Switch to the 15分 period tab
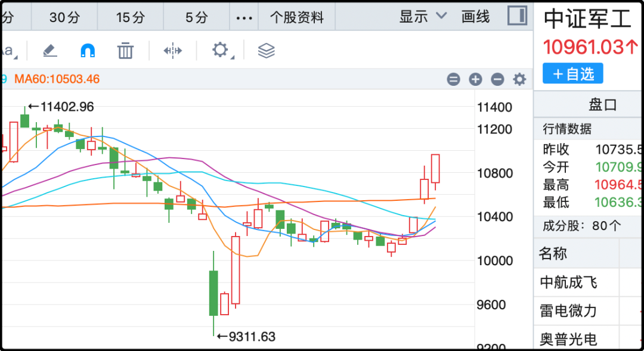Screen dimensions: 644x351 131,17
